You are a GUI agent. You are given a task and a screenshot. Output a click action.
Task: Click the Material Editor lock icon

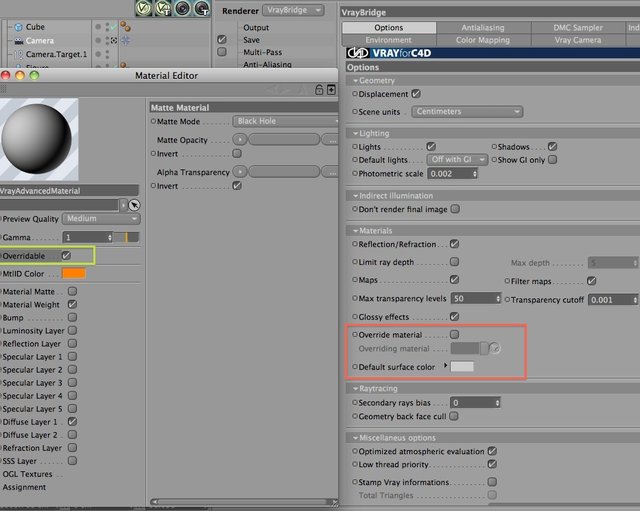pyautogui.click(x=319, y=90)
